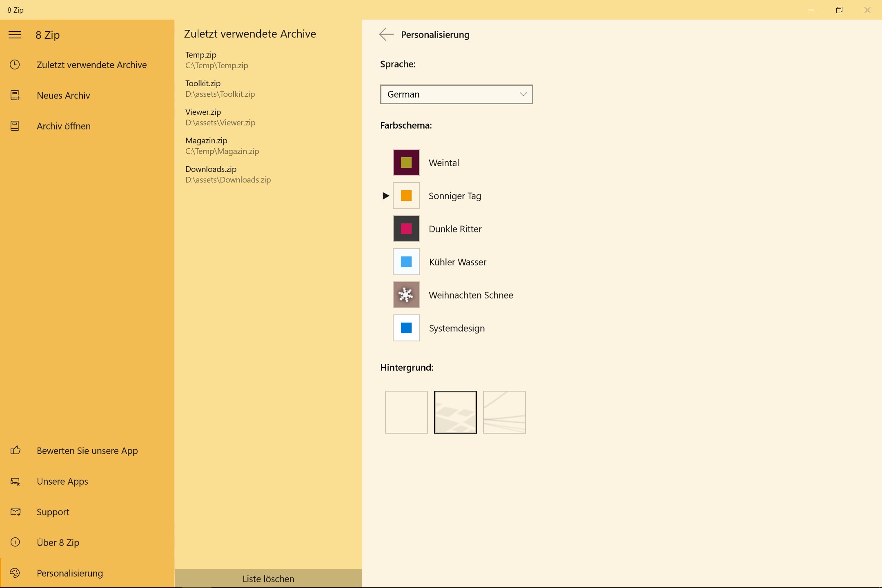Click the Liste löschen button
882x588 pixels.
pos(268,578)
